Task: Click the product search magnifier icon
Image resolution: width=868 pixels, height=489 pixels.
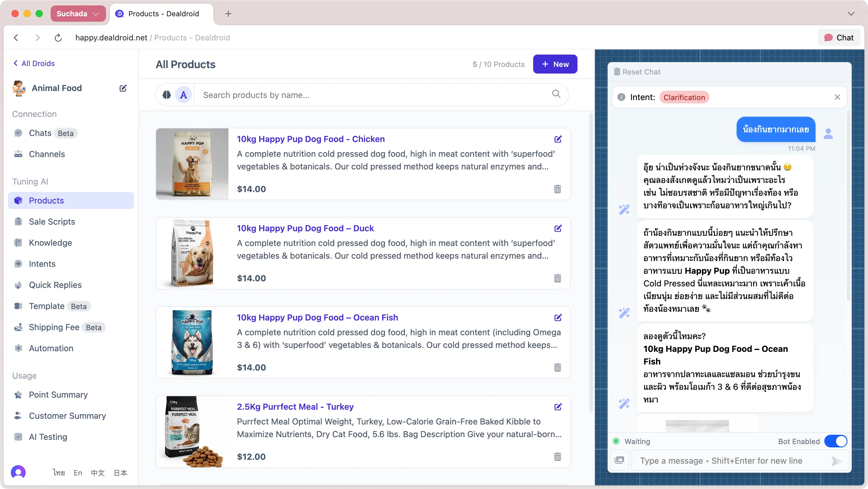Action: tap(556, 94)
